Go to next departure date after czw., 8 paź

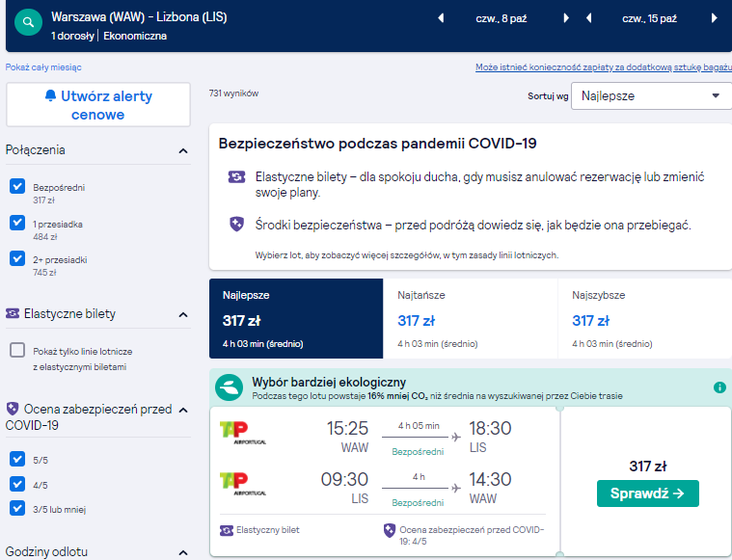(x=566, y=18)
